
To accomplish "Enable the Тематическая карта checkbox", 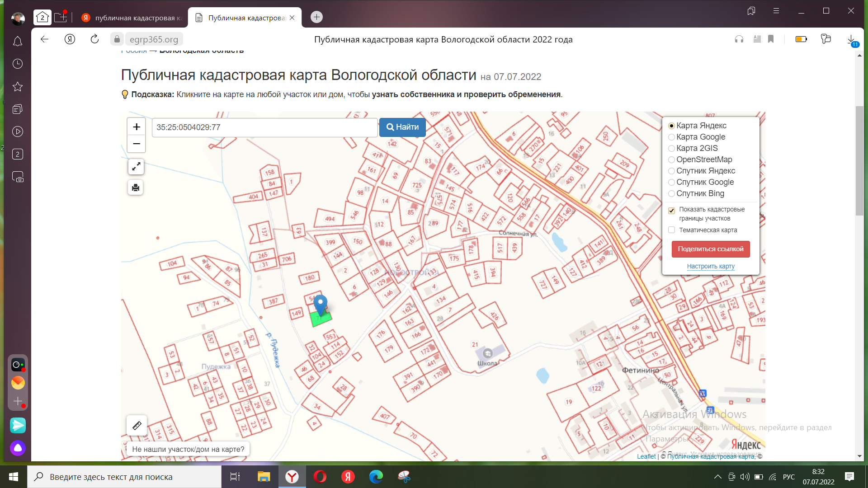I will point(672,230).
